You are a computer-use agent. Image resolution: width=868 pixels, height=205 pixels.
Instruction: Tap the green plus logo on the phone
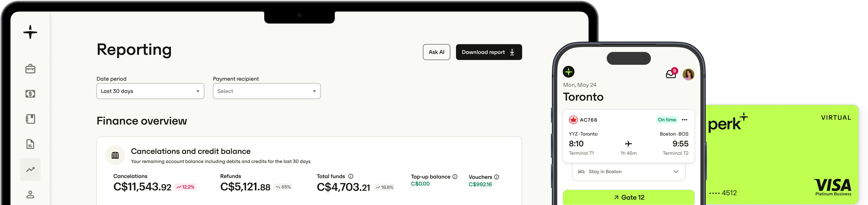point(569,72)
